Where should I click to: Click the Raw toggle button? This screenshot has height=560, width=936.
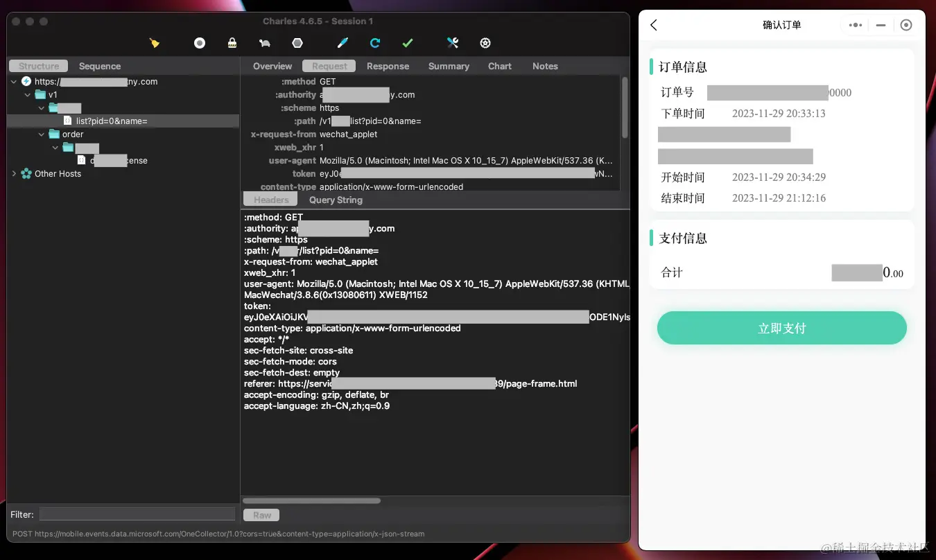261,514
